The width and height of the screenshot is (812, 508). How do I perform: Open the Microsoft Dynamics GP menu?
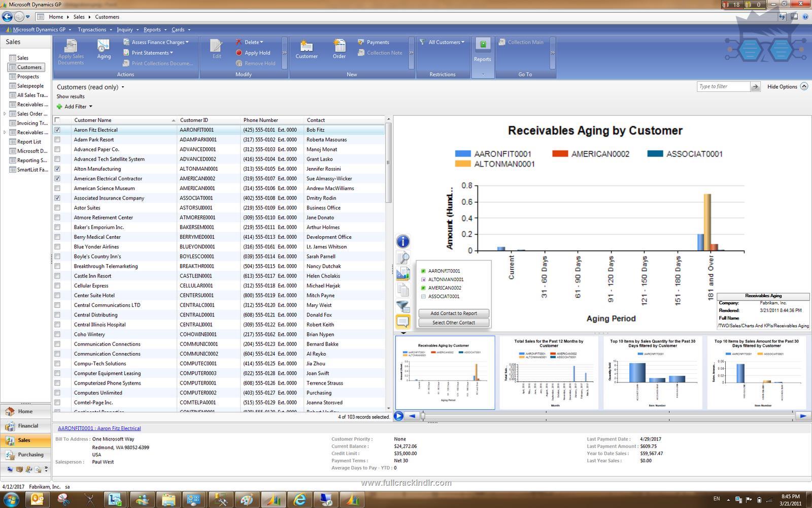(38, 29)
